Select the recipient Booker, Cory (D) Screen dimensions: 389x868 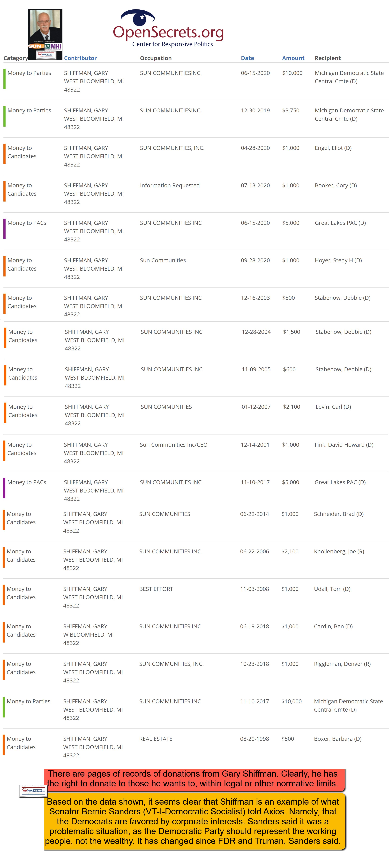tap(335, 186)
